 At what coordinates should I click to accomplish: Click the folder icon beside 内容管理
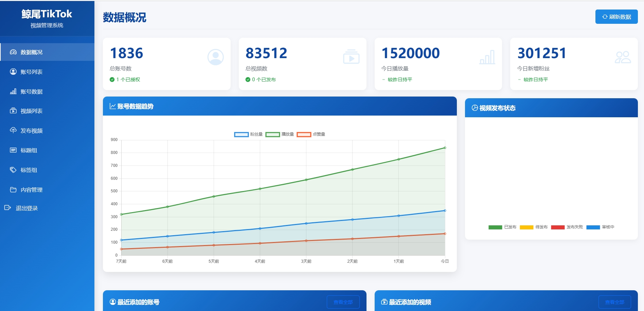click(13, 190)
